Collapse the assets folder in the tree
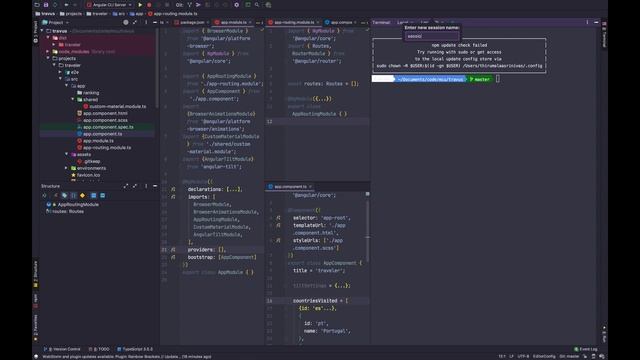The image size is (640, 360). pyautogui.click(x=67, y=154)
